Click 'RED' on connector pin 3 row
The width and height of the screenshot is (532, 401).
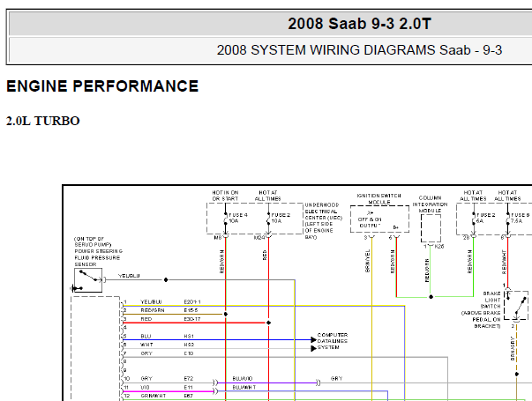(146, 319)
